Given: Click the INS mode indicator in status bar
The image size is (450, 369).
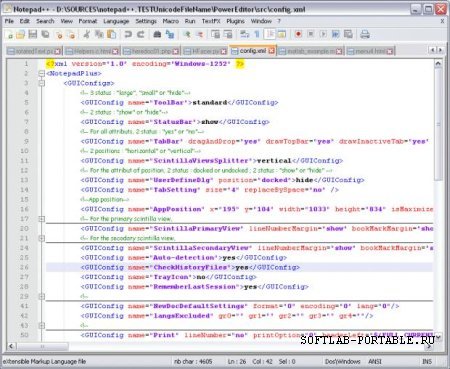Looking at the screenshot, I should (x=427, y=362).
